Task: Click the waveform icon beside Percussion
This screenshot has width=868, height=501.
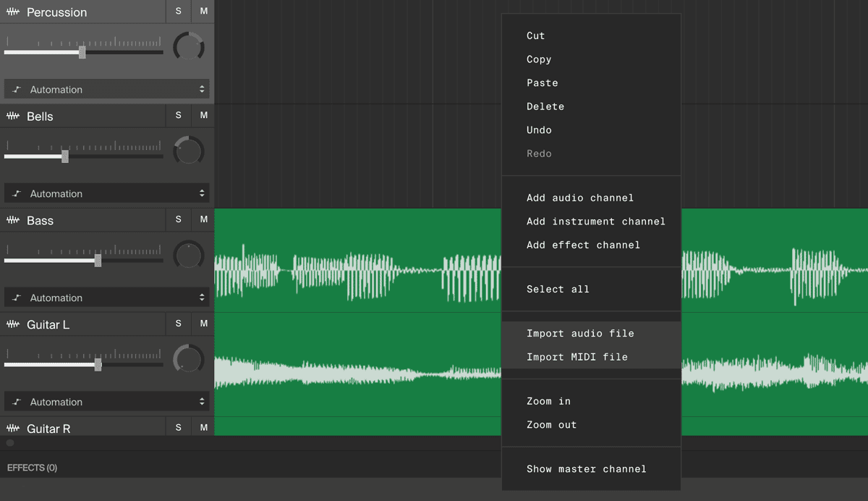Action: tap(13, 12)
